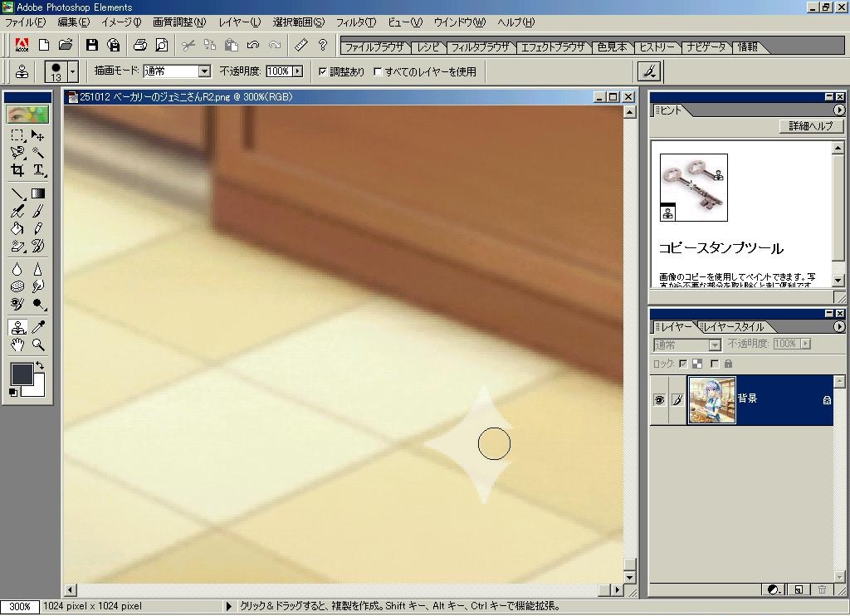Open the 描画モード dropdown
Image resolution: width=850 pixels, height=616 pixels.
(x=204, y=72)
